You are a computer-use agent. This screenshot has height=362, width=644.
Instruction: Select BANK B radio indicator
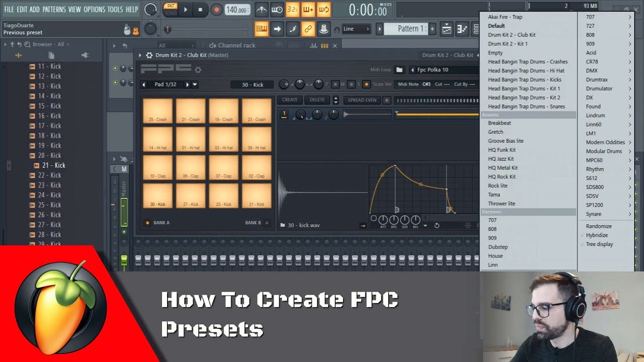(267, 223)
